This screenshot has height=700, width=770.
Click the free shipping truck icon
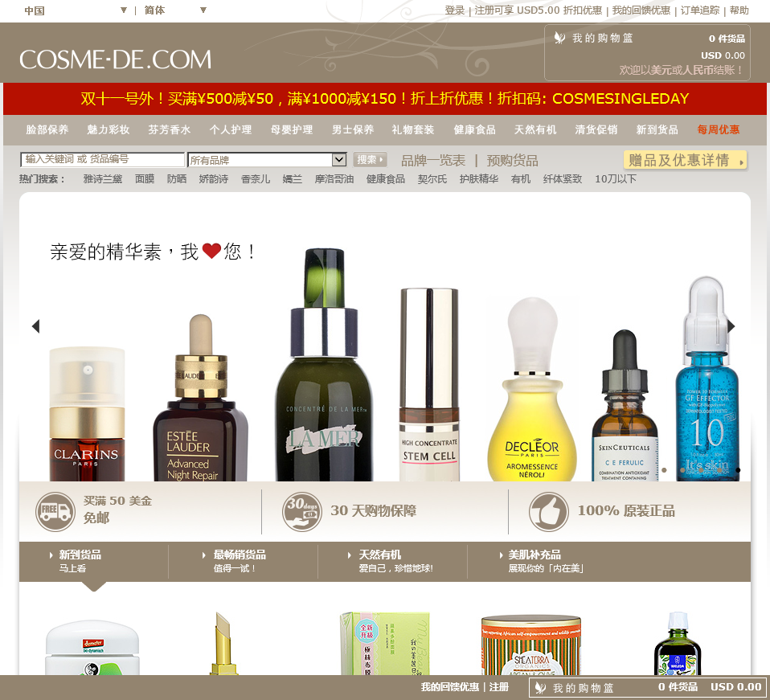[55, 511]
